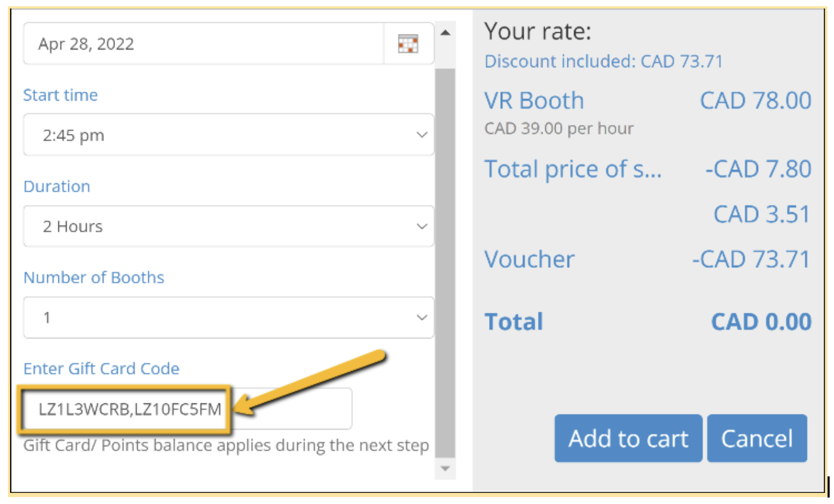Screen dimensions: 834x504
Task: Click the Cancel button
Action: [x=757, y=438]
